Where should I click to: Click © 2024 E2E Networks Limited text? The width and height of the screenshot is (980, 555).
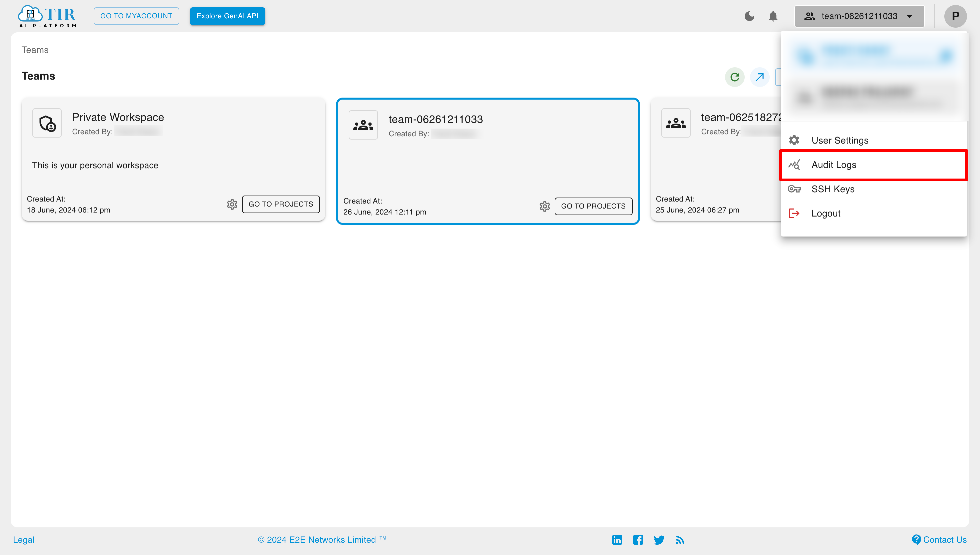(x=322, y=540)
